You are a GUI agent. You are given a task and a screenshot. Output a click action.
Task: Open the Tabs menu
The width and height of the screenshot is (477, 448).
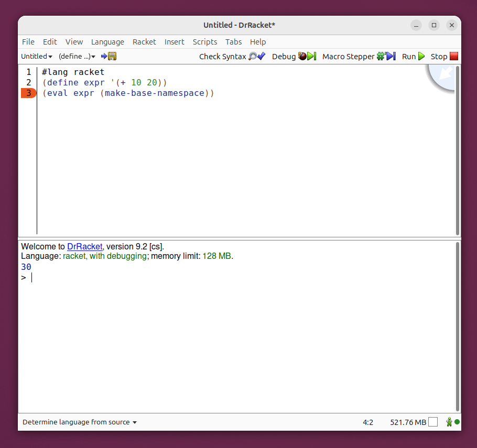click(234, 42)
